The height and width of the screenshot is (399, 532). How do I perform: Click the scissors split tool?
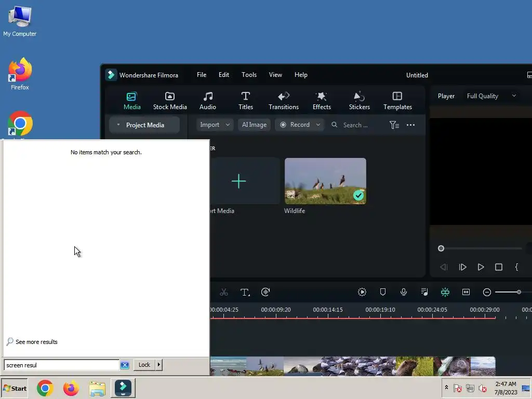tap(223, 292)
